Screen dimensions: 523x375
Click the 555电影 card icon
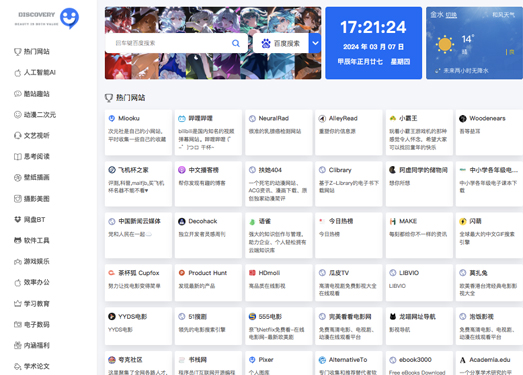point(252,317)
